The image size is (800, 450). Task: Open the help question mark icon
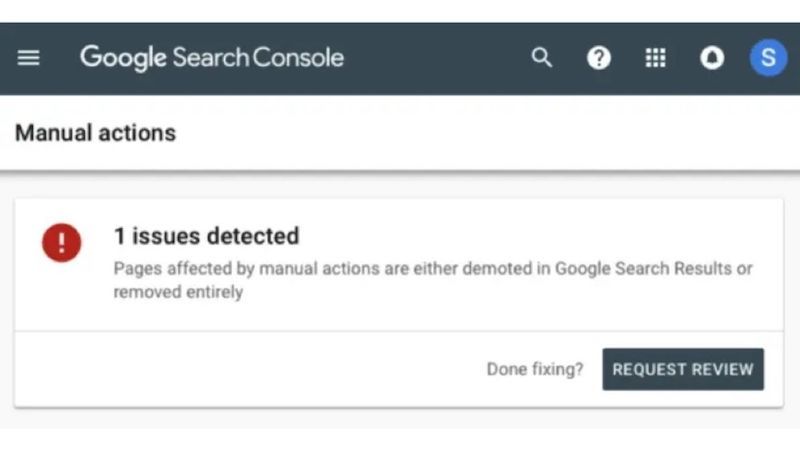pos(598,58)
